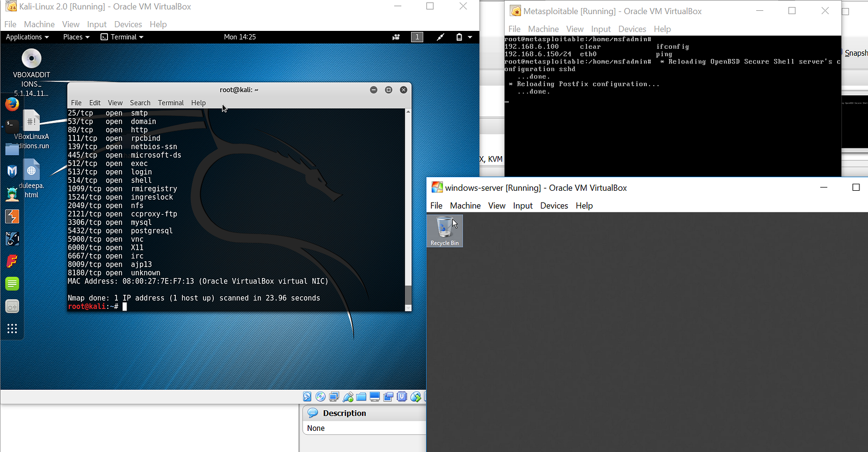Click clipboard battery icon in Kali top bar
This screenshot has width=868, height=452.
pos(459,37)
